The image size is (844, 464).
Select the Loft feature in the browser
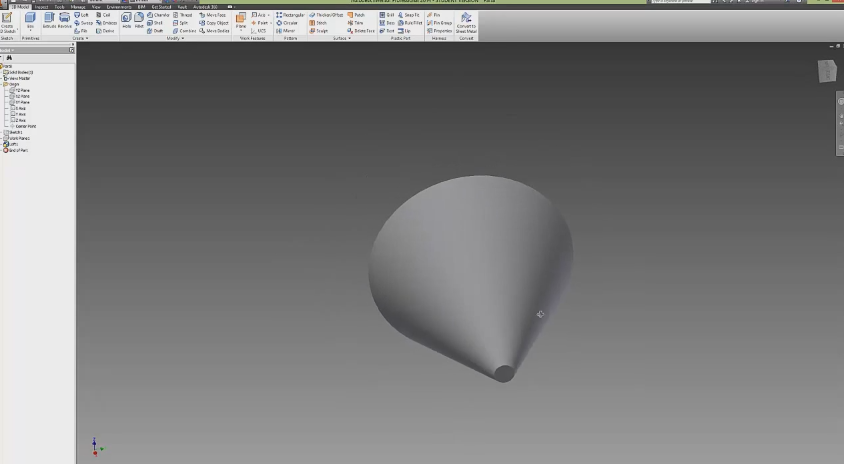tap(11, 144)
